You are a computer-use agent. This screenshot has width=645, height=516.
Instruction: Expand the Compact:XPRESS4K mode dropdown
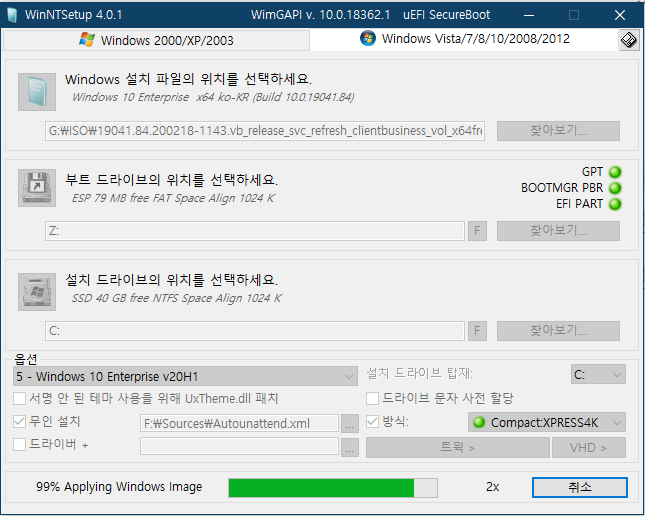click(x=547, y=422)
